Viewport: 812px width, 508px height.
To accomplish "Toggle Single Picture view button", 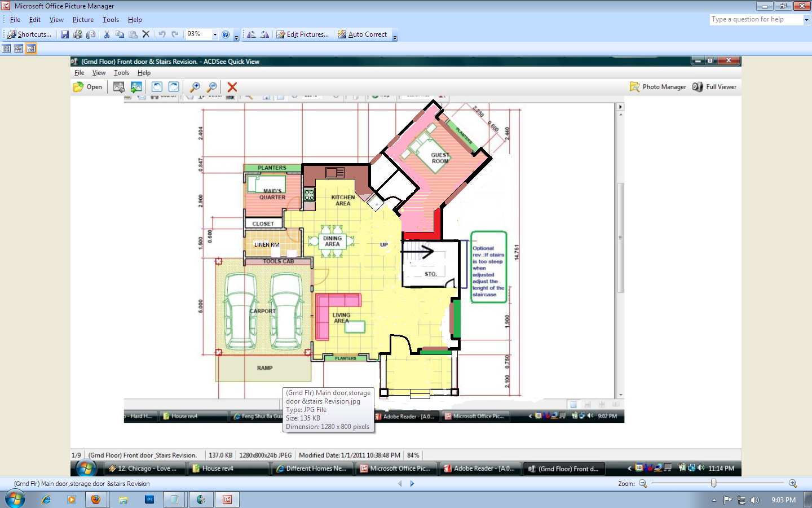I will pyautogui.click(x=31, y=49).
